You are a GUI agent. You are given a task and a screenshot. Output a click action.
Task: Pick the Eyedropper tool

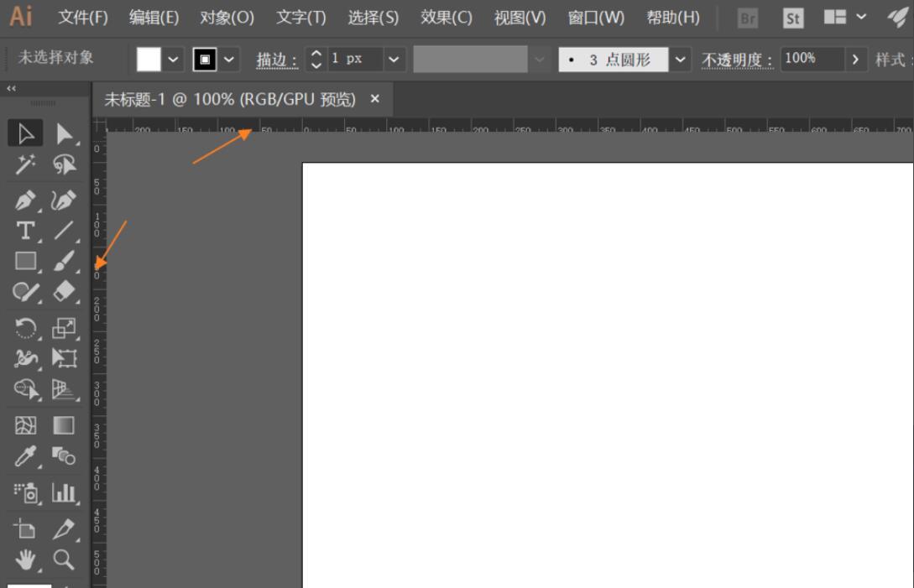tap(25, 455)
